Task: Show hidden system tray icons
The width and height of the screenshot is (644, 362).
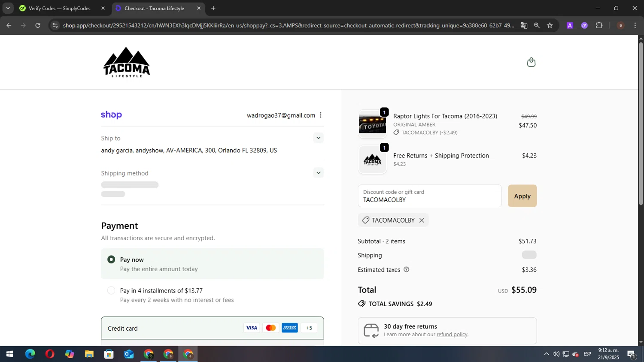Action: tap(546, 354)
